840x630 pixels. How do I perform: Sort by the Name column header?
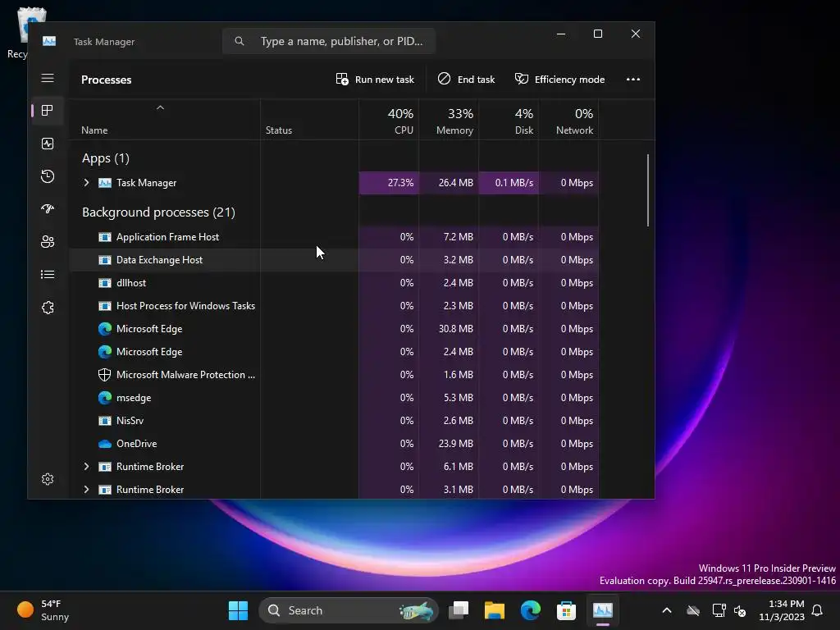tap(165, 121)
